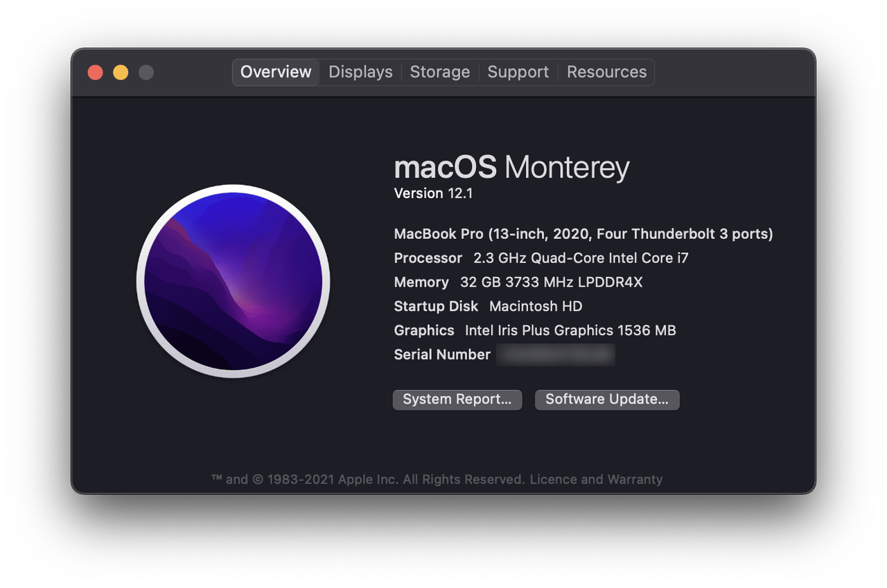Click the 32 GB 3733 MHz memory value
The width and height of the screenshot is (887, 588).
coord(552,283)
